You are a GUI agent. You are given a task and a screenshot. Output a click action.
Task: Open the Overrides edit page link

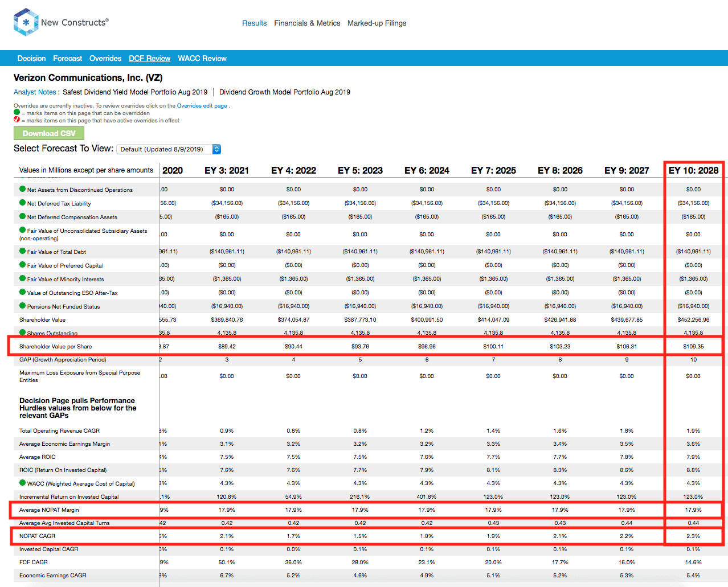click(202, 106)
